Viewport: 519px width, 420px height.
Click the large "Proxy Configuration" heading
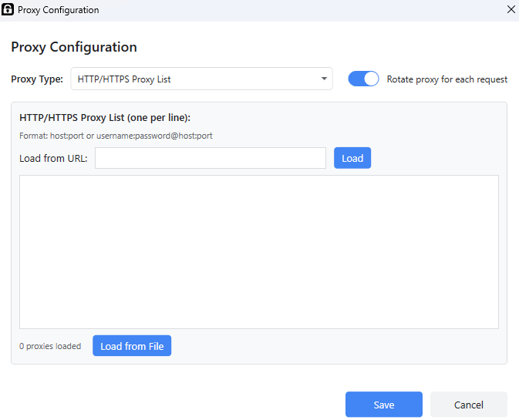pos(74,47)
